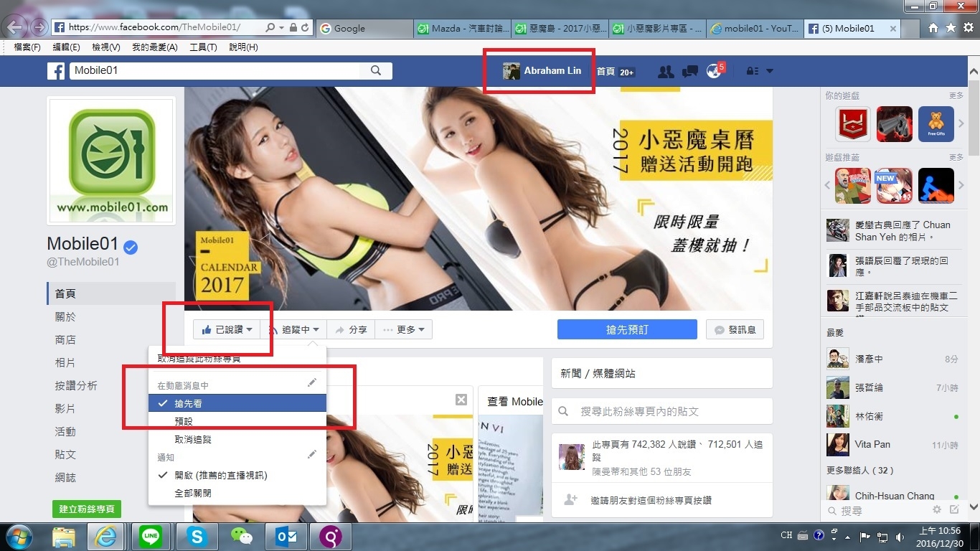
Task: Open the 我的最愛(A) menu
Action: 154,47
